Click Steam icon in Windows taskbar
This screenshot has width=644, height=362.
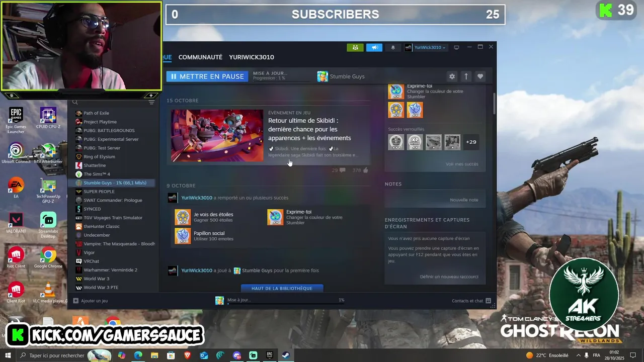click(x=285, y=355)
